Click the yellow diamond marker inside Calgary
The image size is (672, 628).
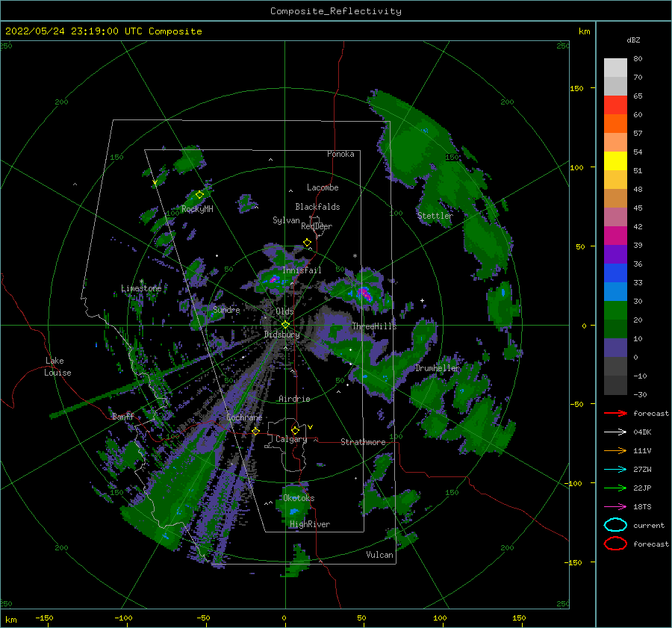click(x=295, y=430)
